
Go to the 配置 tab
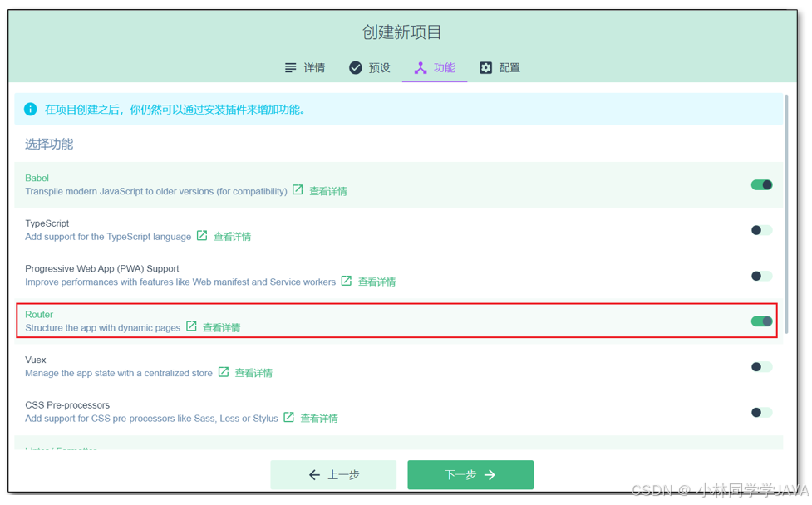pos(500,68)
